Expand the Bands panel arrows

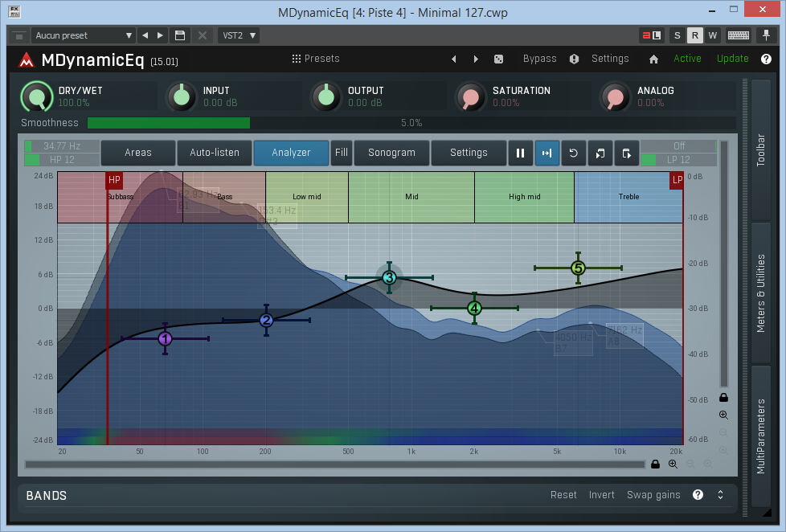click(x=720, y=495)
